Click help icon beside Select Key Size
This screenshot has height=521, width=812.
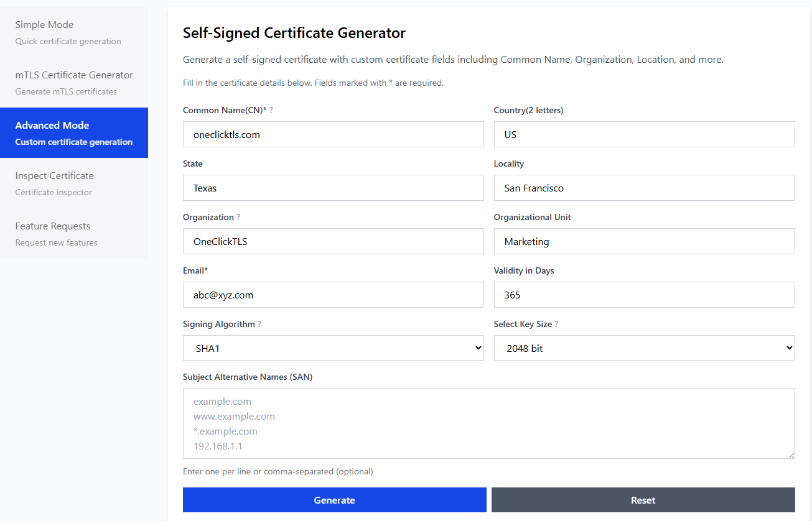pyautogui.click(x=556, y=325)
